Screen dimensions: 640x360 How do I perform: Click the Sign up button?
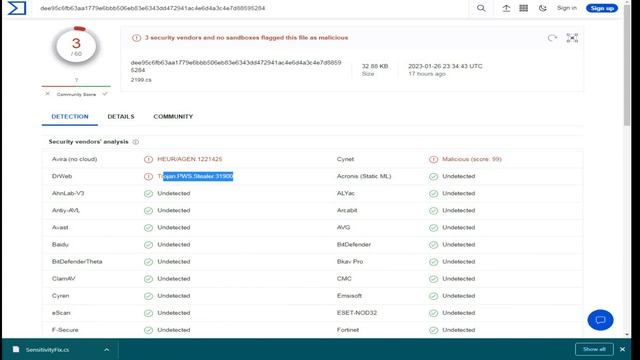pyautogui.click(x=602, y=8)
